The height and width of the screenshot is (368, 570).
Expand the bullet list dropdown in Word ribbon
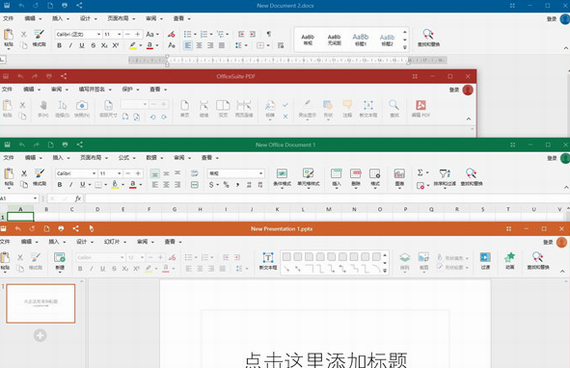point(195,34)
